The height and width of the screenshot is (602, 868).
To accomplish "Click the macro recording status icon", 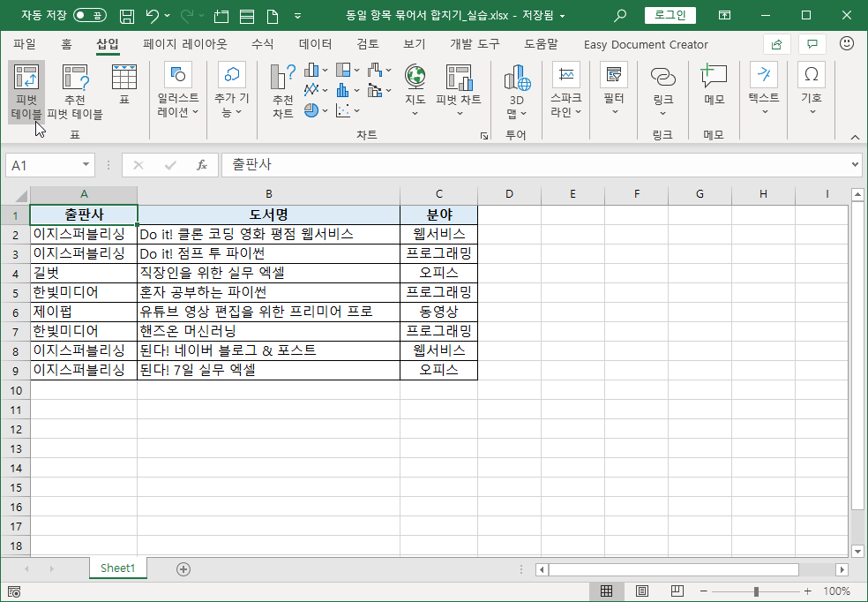I will point(14,591).
